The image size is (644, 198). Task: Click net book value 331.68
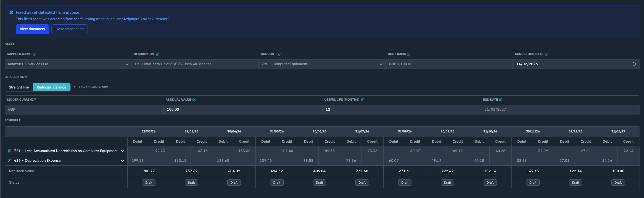pos(362,171)
